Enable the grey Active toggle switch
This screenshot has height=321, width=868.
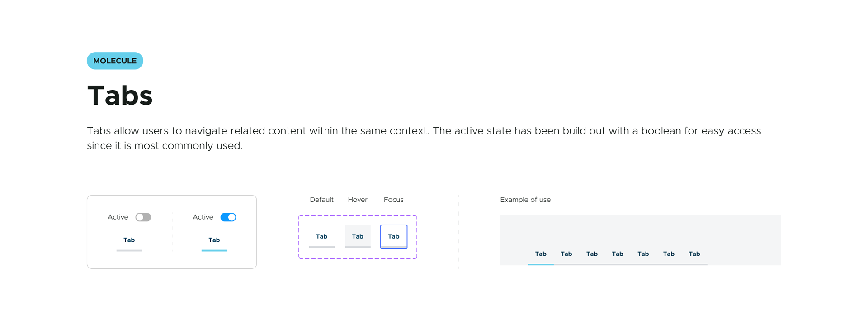click(143, 217)
